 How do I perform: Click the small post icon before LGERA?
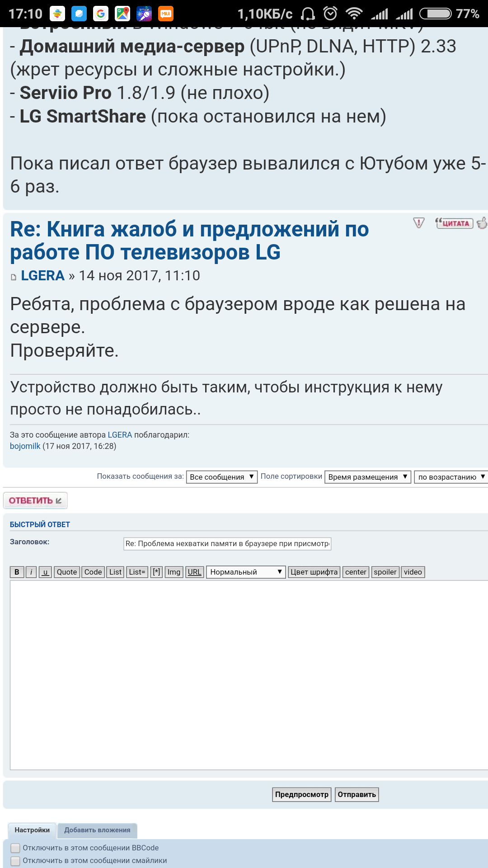[x=14, y=277]
